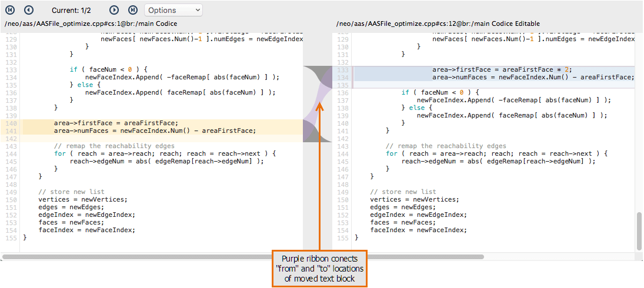Image resolution: width=644 pixels, height=288 pixels.
Task: Click left line 150 vertices = newVertices;
Action: [x=83, y=200]
